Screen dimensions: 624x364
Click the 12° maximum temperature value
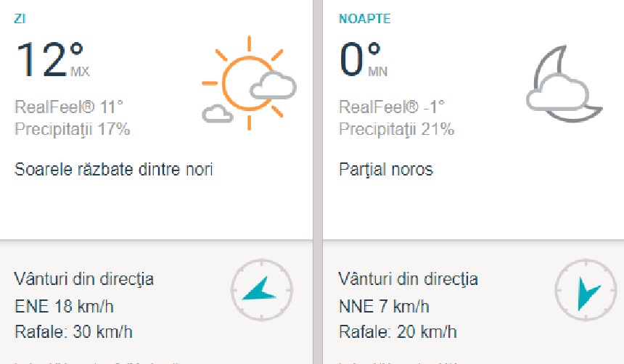coord(42,59)
